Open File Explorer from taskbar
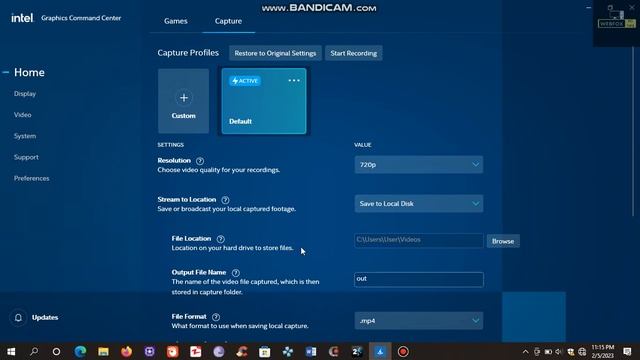The height and width of the screenshot is (360, 640). coord(103,351)
